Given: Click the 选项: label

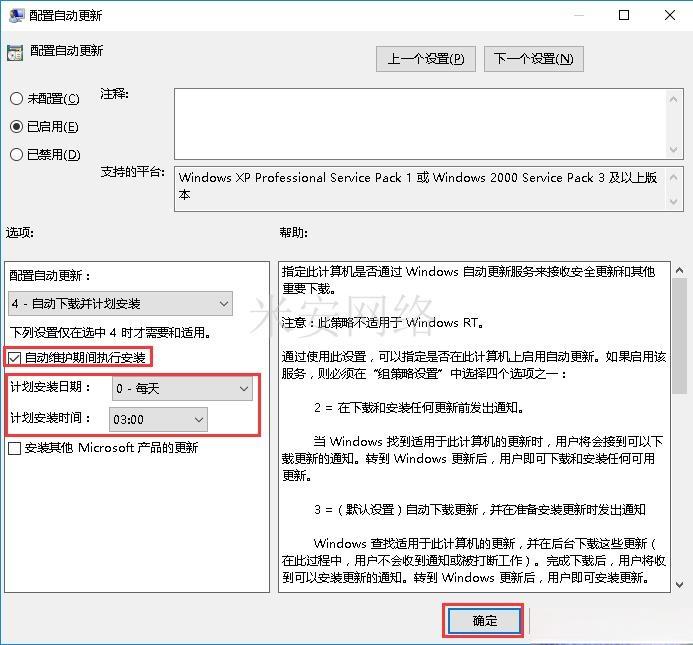Looking at the screenshot, I should point(20,233).
